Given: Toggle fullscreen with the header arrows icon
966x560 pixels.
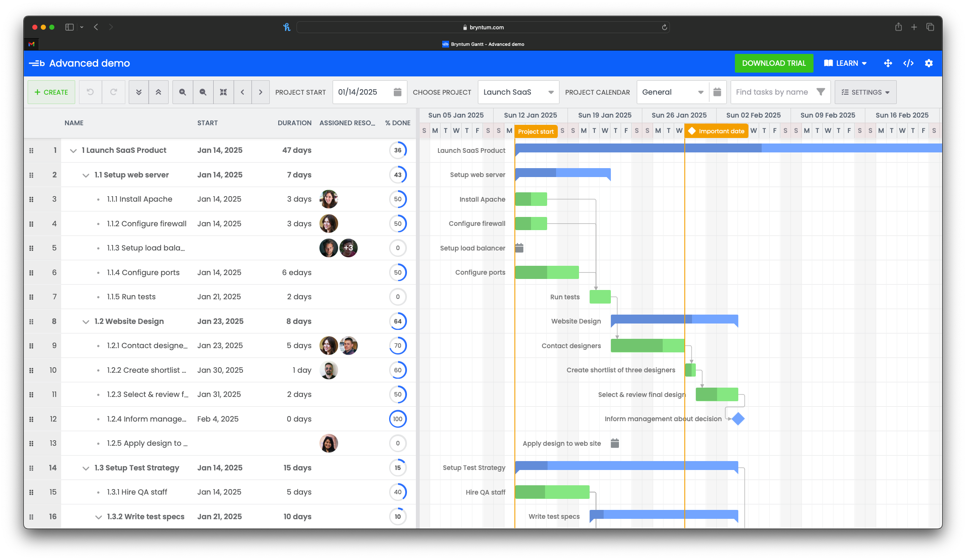Looking at the screenshot, I should click(888, 63).
